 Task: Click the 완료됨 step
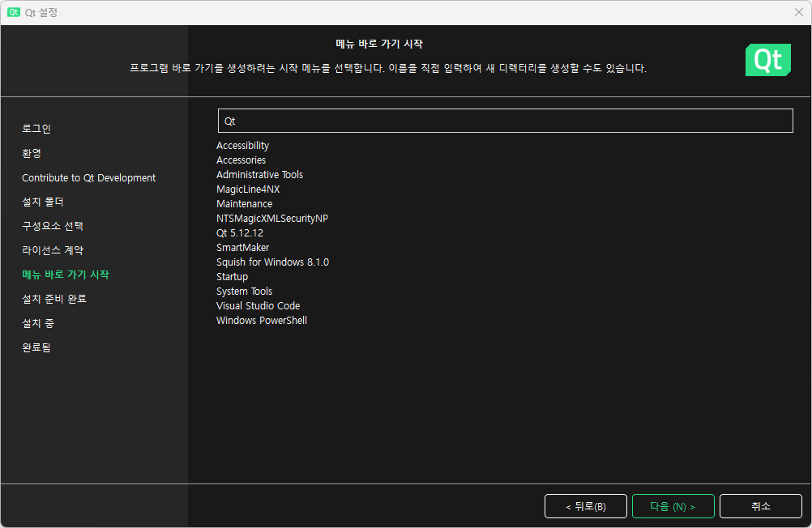pos(36,347)
